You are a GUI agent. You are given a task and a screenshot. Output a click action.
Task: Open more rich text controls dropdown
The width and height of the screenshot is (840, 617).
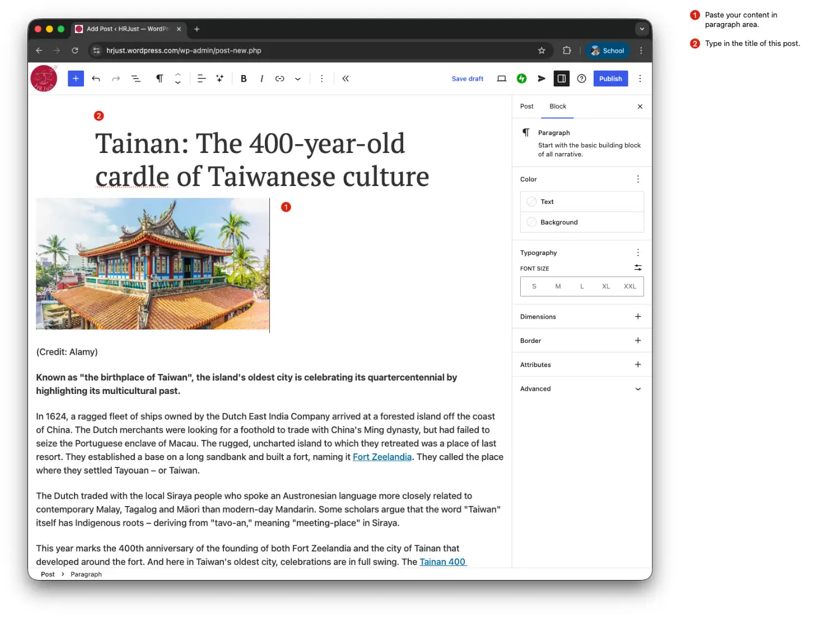coord(298,78)
